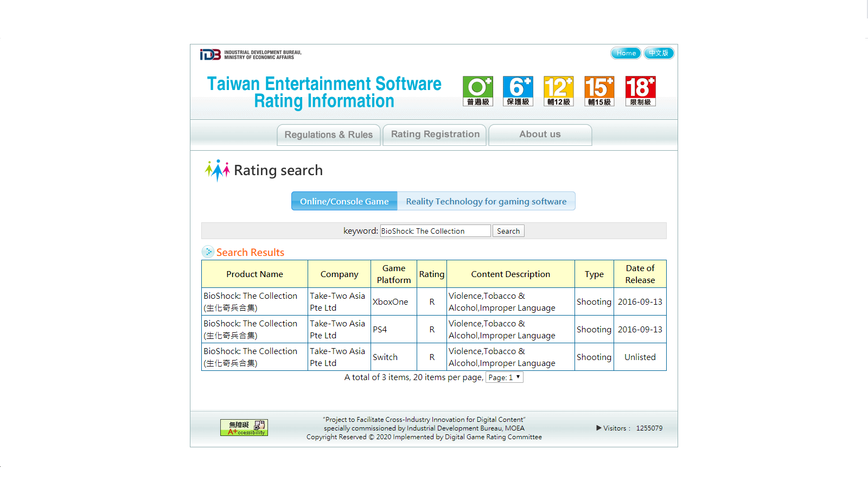Click the Taiwan Entertainment Software Rating title
The image size is (868, 488).
click(324, 92)
